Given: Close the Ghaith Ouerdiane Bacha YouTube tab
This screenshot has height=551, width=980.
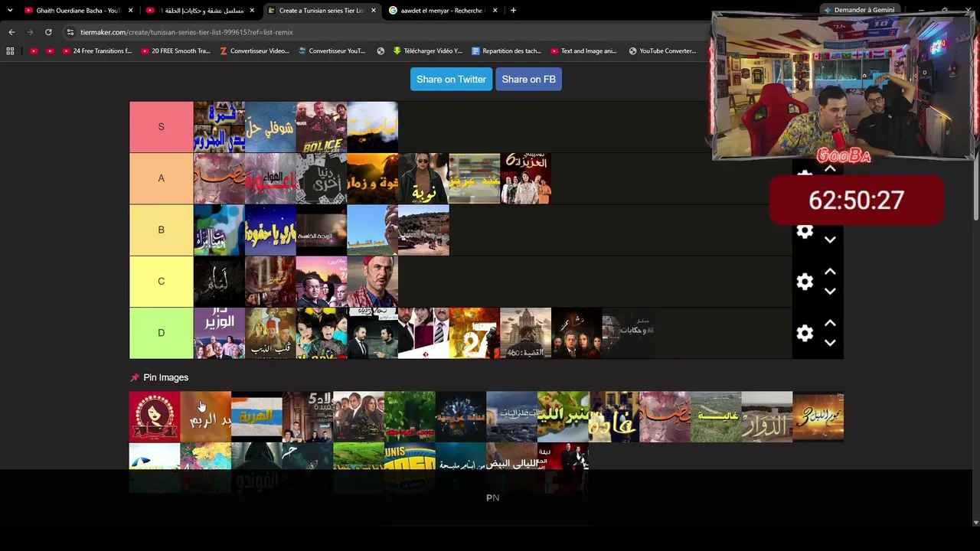Looking at the screenshot, I should [x=131, y=11].
